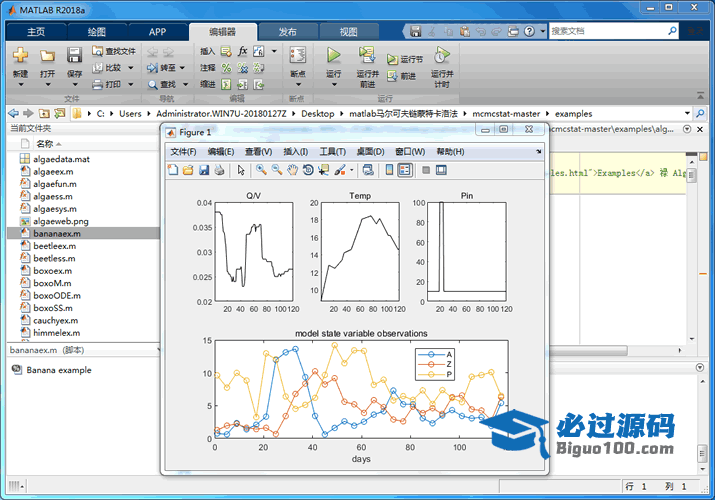Select file bananaex.m in list
This screenshot has width=715, height=500.
tap(83, 233)
